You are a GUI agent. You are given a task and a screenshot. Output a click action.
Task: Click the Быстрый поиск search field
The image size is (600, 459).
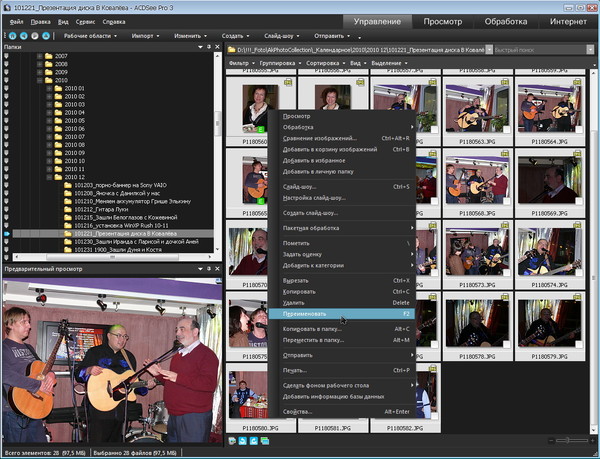[x=540, y=50]
